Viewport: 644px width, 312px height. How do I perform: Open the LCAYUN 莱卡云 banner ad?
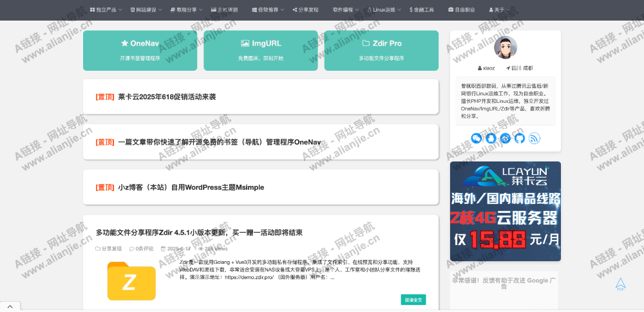505,211
